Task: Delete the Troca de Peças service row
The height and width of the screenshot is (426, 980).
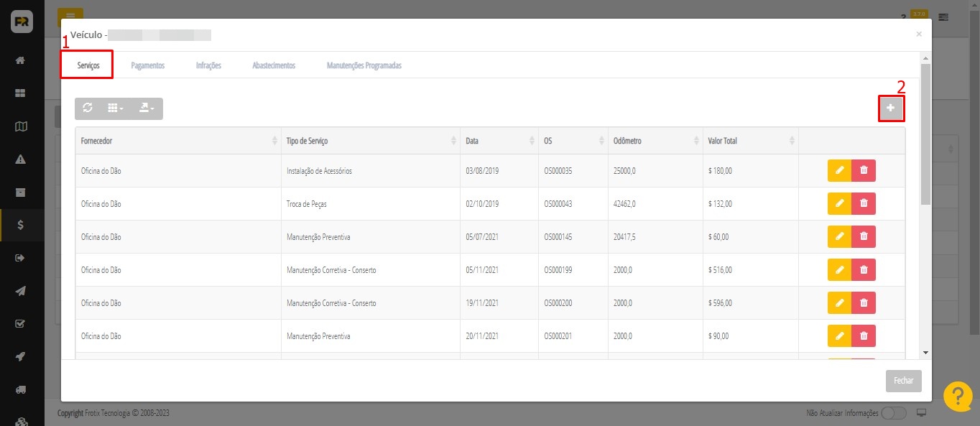Action: coord(864,204)
